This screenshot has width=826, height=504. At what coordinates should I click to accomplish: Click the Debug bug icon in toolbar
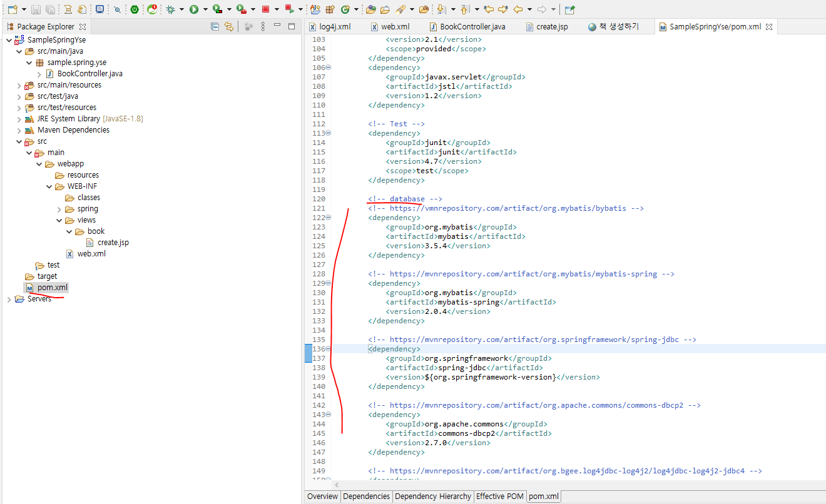[x=170, y=9]
